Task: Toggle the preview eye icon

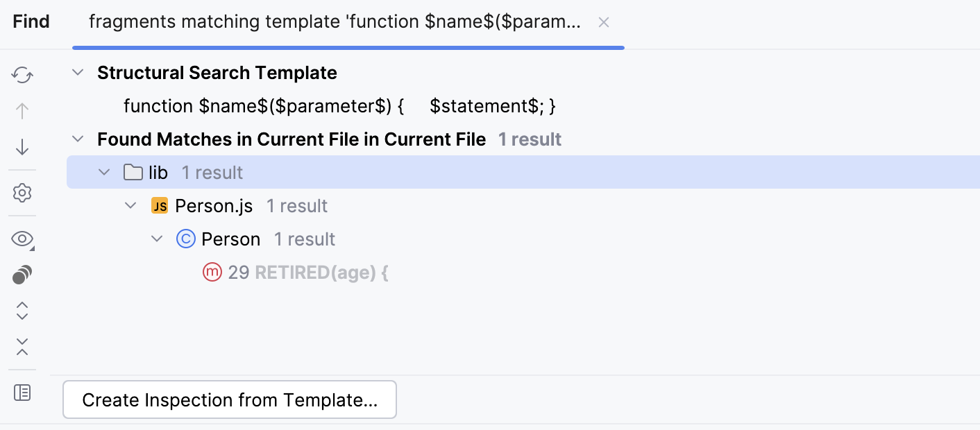Action: coord(22,239)
